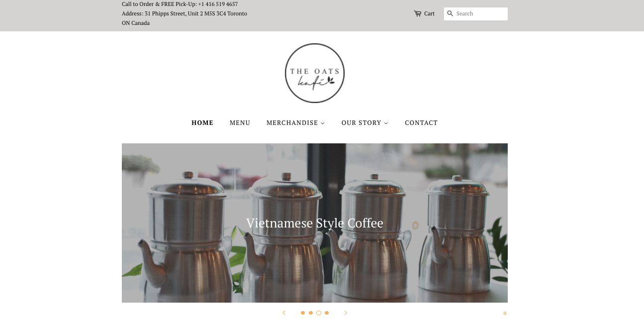The image size is (644, 332).
Task: Advance to next slide arrow
Action: pyautogui.click(x=346, y=313)
